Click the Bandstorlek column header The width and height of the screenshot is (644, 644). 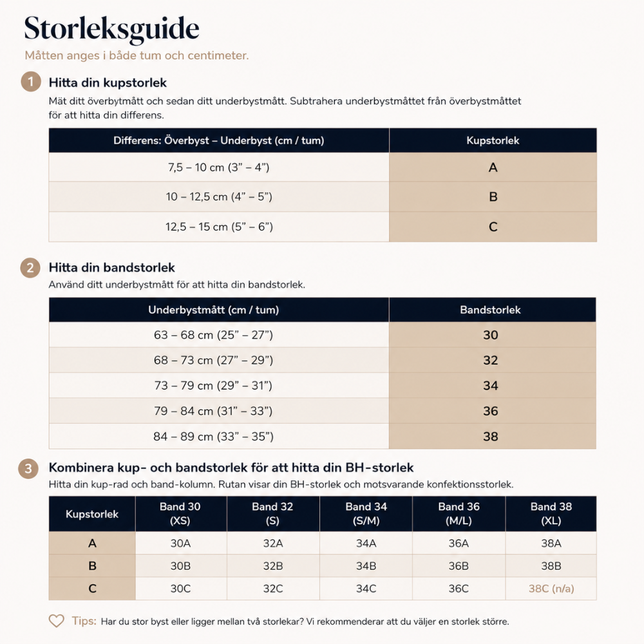[490, 310]
